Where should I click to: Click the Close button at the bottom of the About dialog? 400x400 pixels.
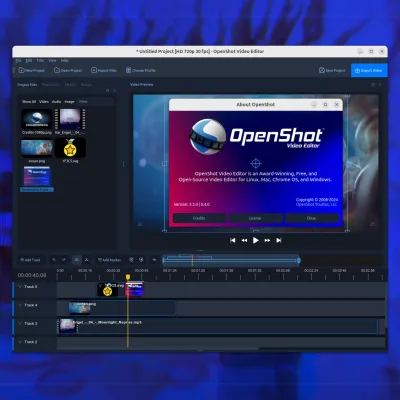coord(311,218)
